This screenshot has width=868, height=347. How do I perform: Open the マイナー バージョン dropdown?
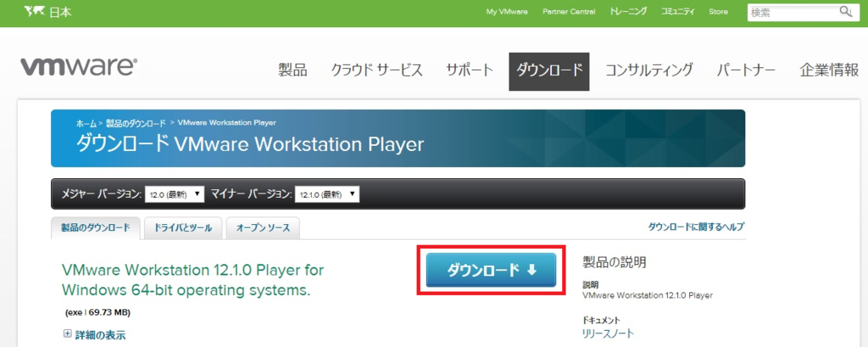click(x=328, y=194)
